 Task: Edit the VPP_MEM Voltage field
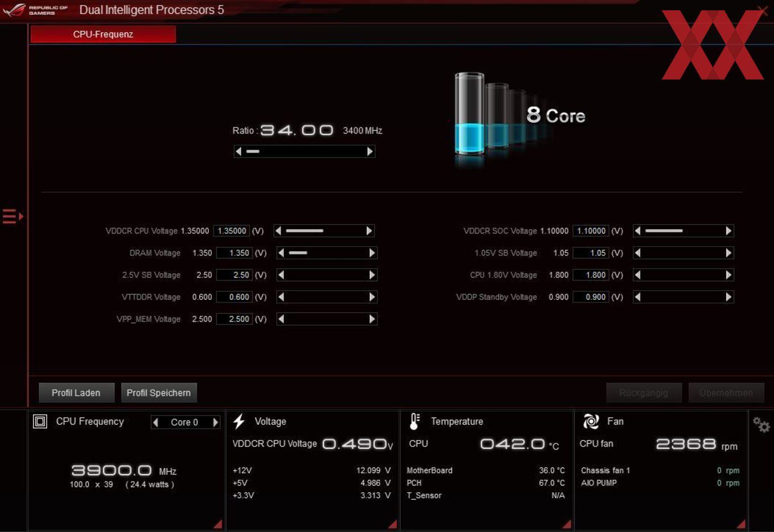234,319
